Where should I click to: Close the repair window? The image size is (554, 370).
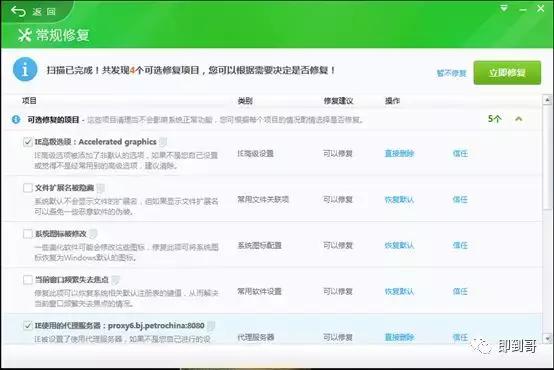click(541, 8)
